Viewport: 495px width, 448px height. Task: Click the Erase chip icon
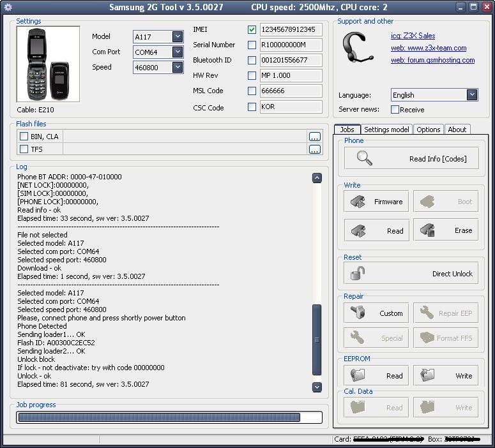pos(427,230)
